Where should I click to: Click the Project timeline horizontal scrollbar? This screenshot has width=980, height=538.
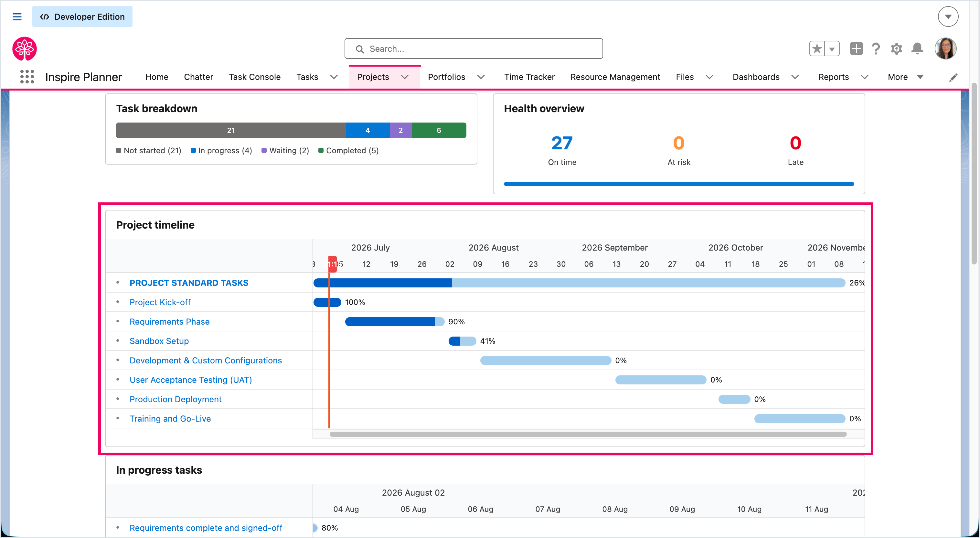[x=588, y=434]
